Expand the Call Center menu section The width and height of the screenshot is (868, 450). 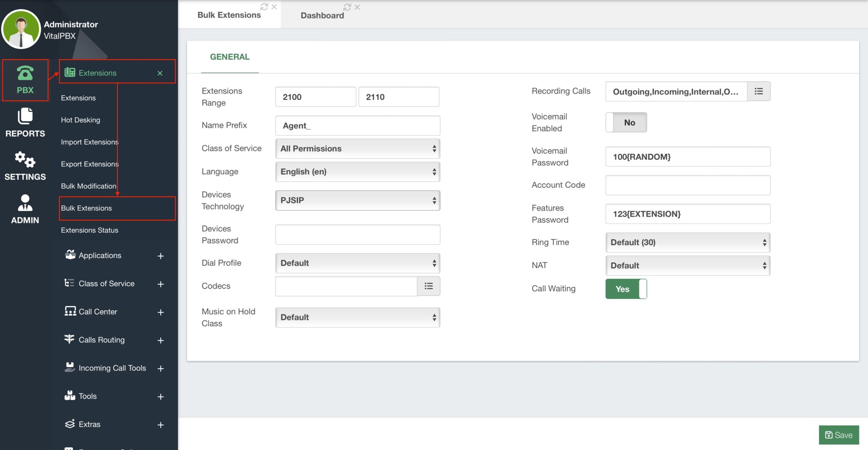pos(160,312)
